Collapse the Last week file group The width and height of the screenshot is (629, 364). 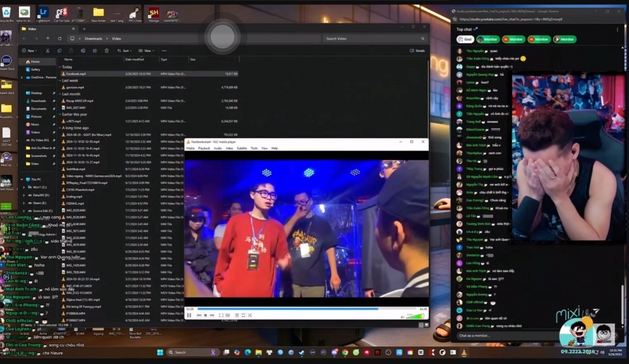60,81
